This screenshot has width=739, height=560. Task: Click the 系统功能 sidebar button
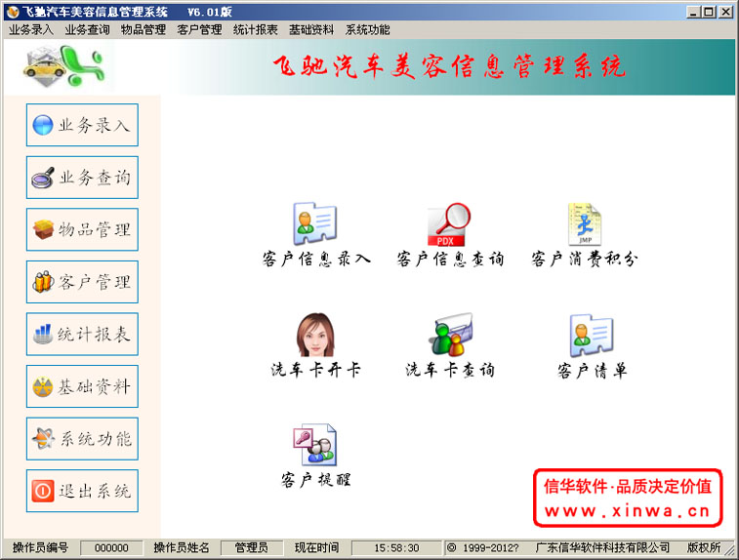(82, 438)
